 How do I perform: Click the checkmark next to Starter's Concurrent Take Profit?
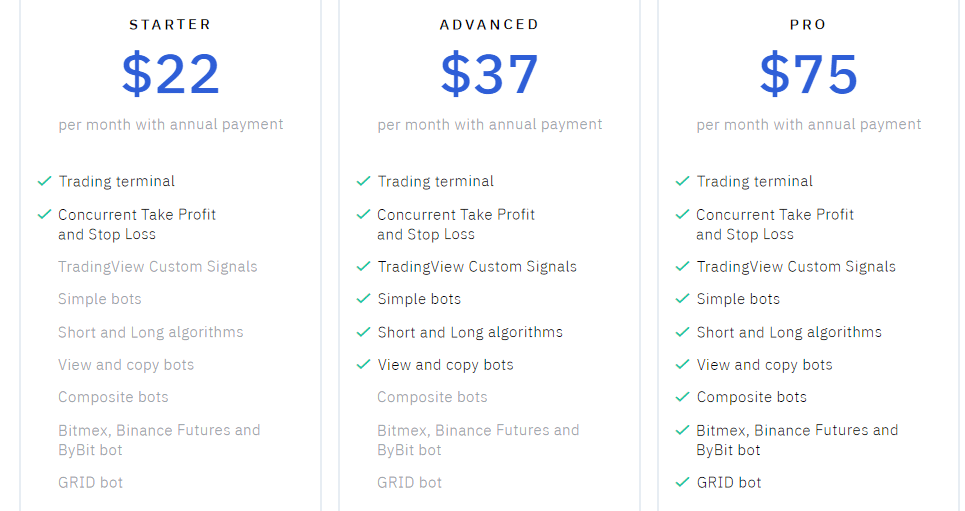click(x=44, y=214)
